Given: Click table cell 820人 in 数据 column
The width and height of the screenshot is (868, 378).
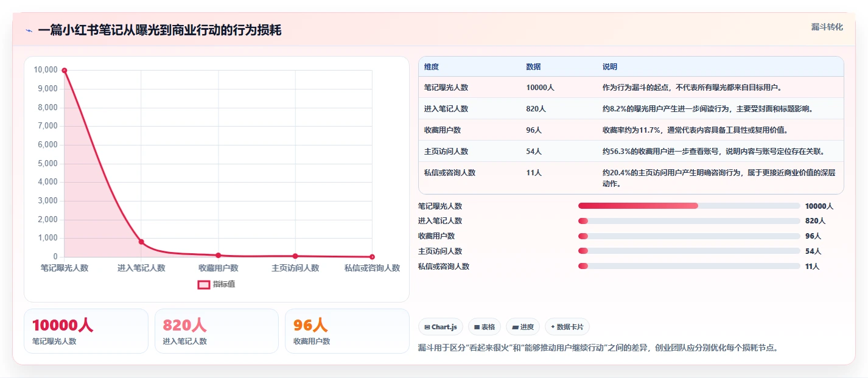Looking at the screenshot, I should [536, 109].
